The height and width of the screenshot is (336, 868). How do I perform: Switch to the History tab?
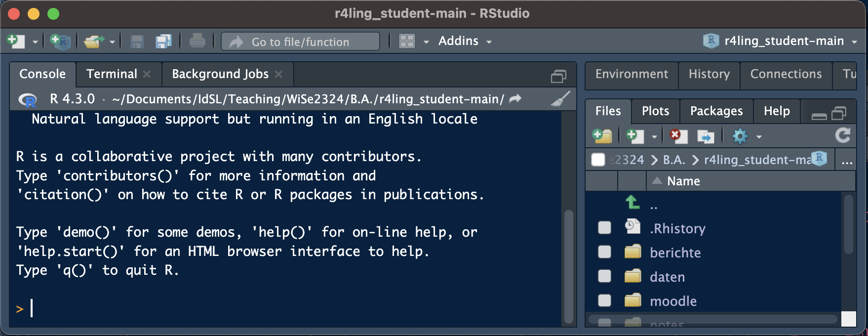click(x=709, y=74)
